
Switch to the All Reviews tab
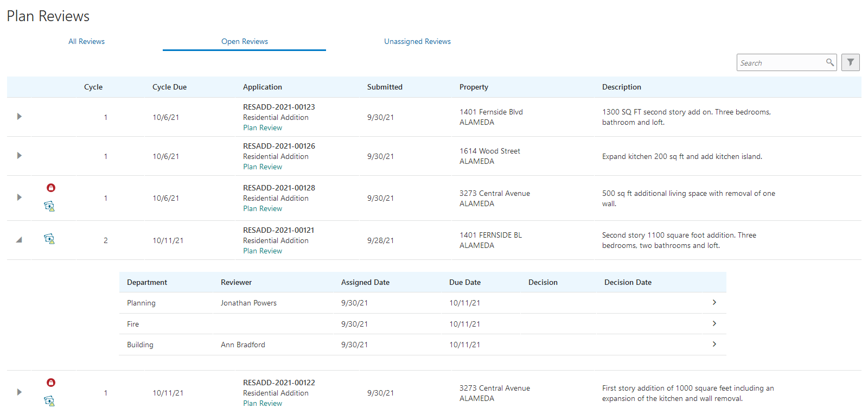[87, 41]
